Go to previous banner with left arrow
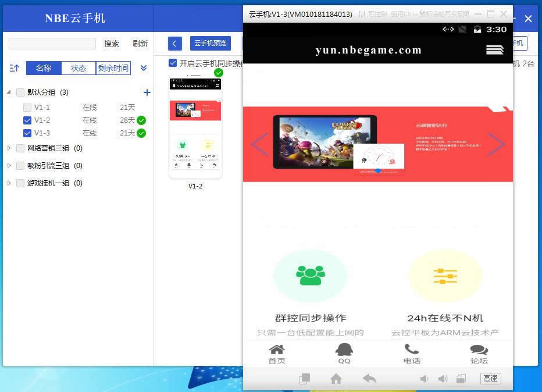The height and width of the screenshot is (392, 542). (260, 144)
